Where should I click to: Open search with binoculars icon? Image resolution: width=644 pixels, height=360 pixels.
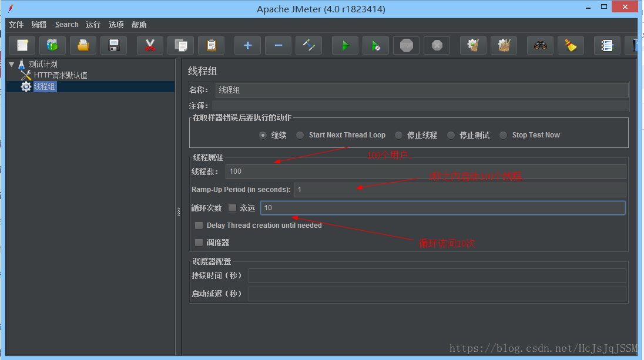(540, 45)
